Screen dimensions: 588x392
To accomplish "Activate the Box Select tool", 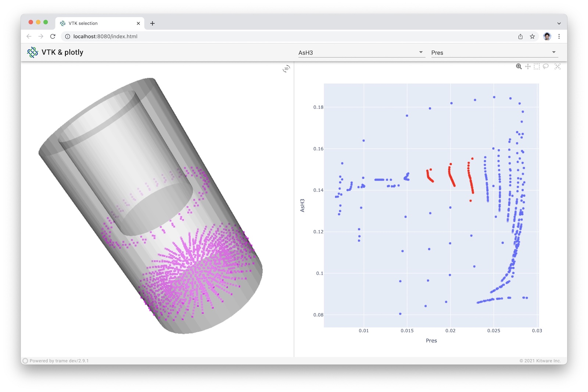I will click(x=537, y=67).
